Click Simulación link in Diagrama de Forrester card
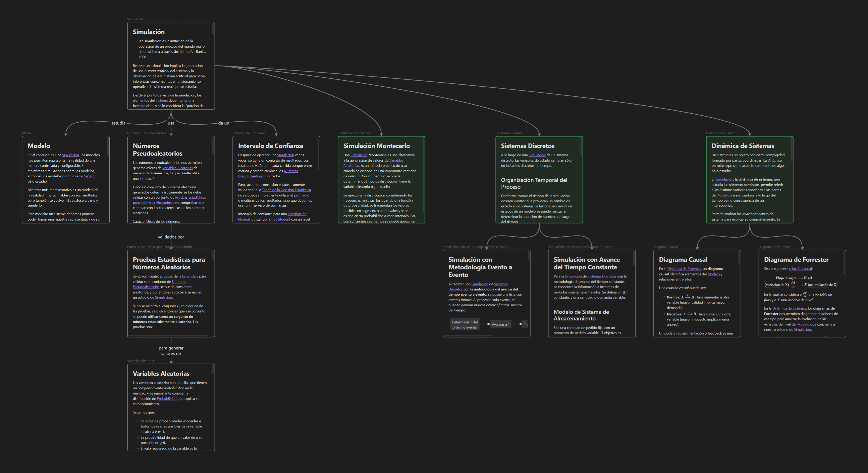The image size is (868, 473). click(802, 330)
